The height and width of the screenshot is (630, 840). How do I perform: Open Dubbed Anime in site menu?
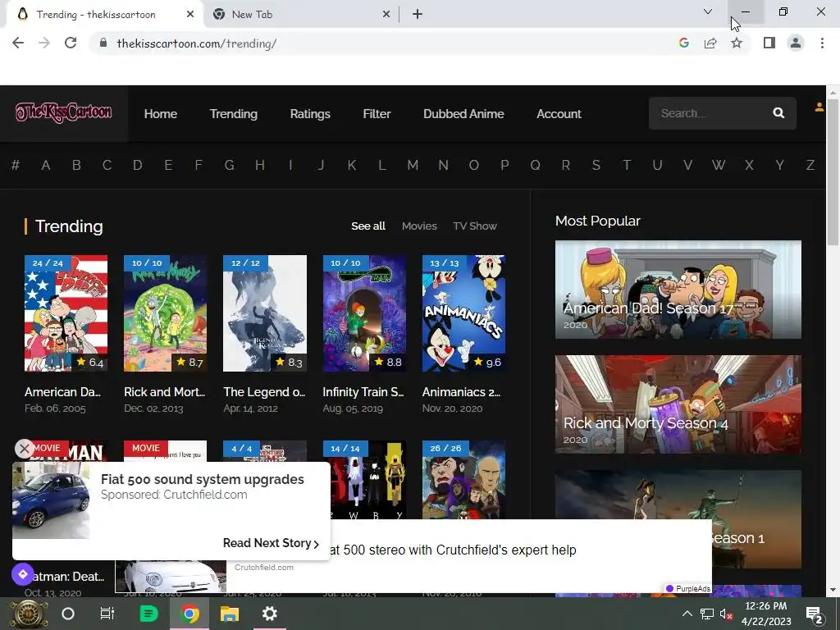pos(463,113)
